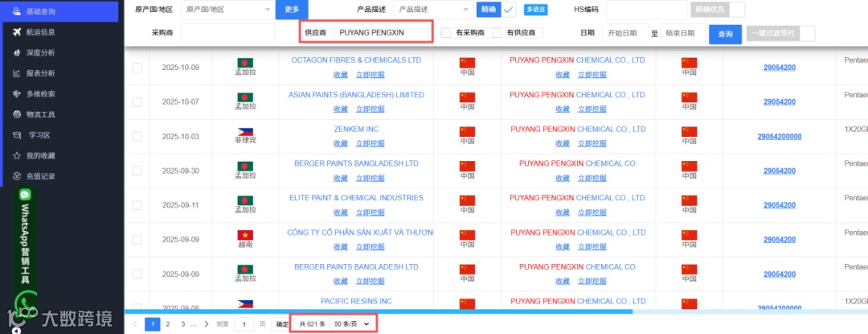
Task: Open OCTAGON FIBRES & CHEMICALS LTD link
Action: click(356, 60)
